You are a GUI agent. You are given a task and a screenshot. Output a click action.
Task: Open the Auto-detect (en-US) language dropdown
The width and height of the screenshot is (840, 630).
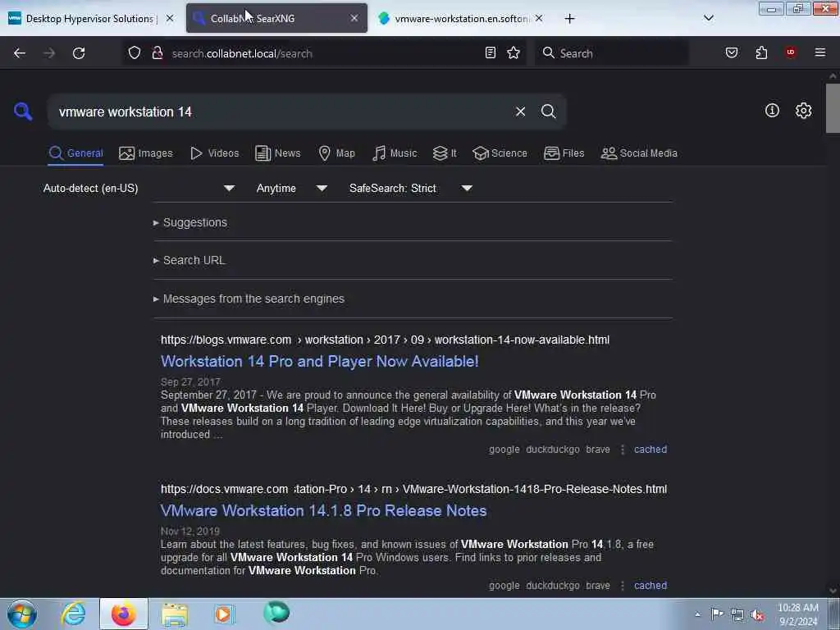[139, 188]
